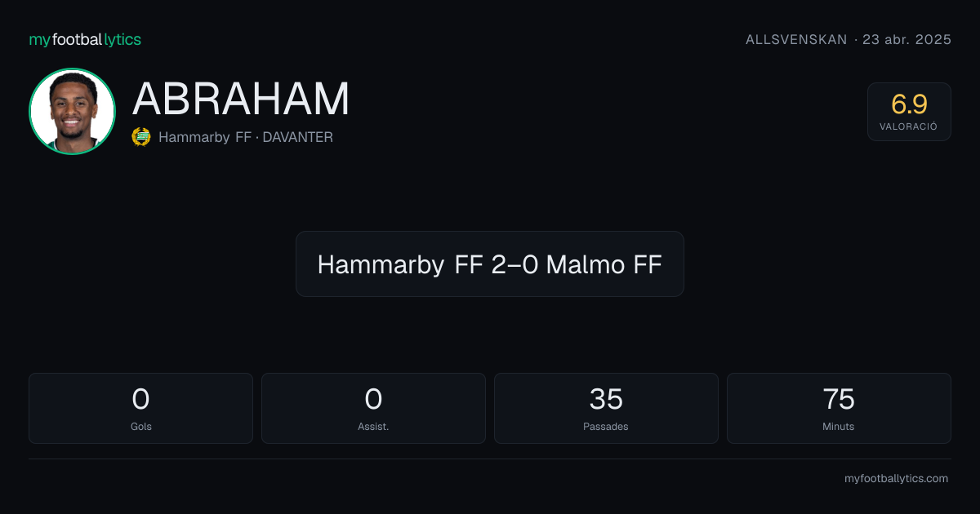Open the Hammarby FF 2–0 Malmo FF scorecard

pos(490,264)
